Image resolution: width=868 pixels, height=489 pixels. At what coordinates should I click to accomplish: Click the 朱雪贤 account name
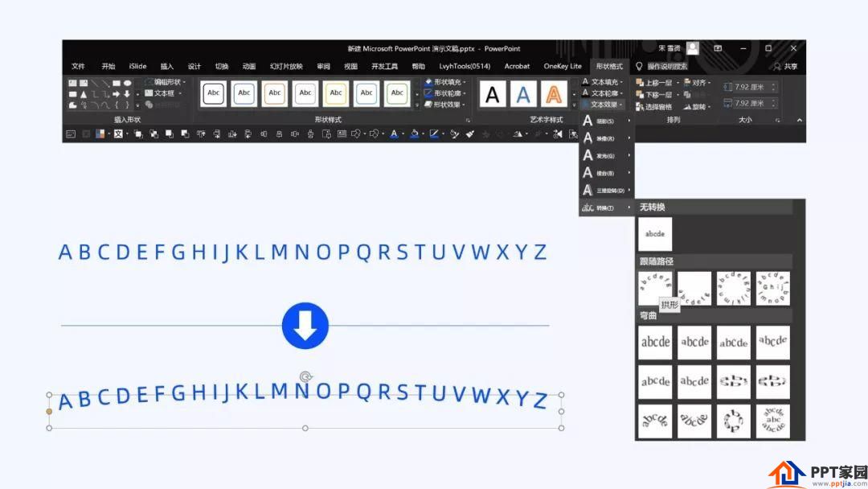pos(669,48)
